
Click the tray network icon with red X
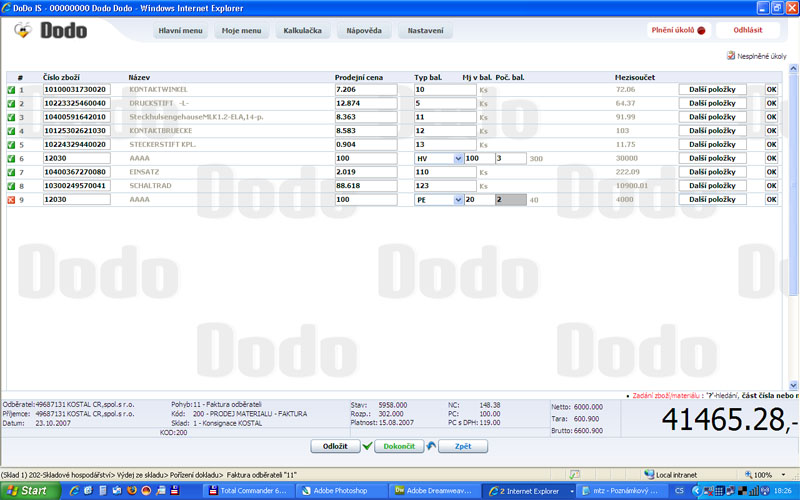point(708,491)
